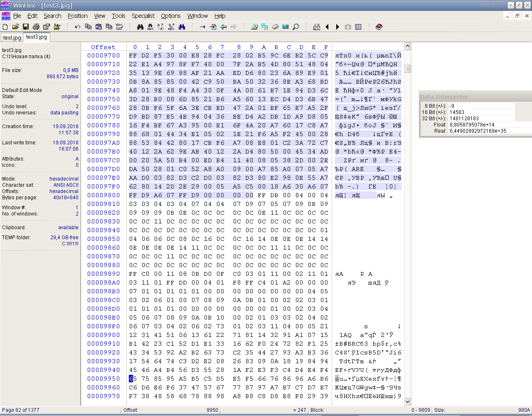Image resolution: width=532 pixels, height=416 pixels.
Task: Click the Open RAM chip icon
Action: 275,27
